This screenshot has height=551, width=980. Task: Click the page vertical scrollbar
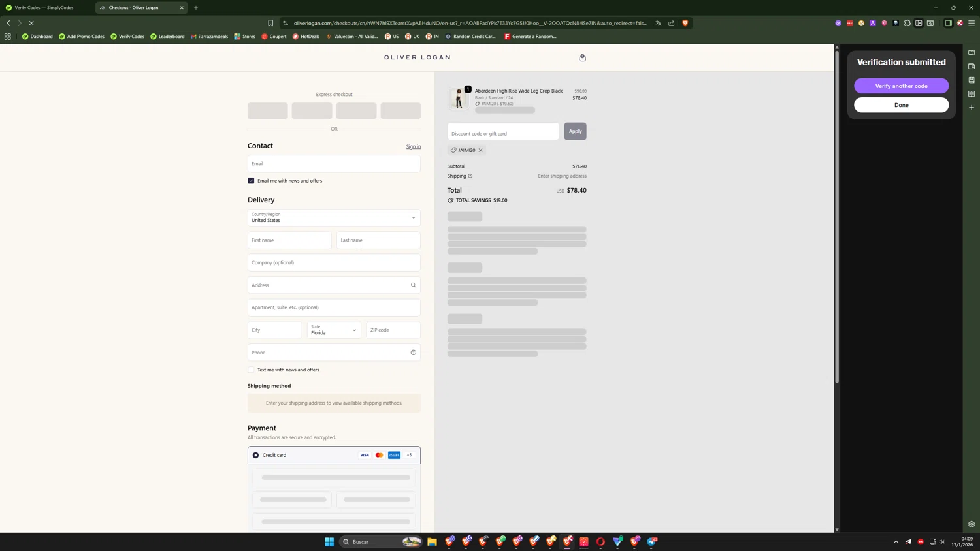836,215
